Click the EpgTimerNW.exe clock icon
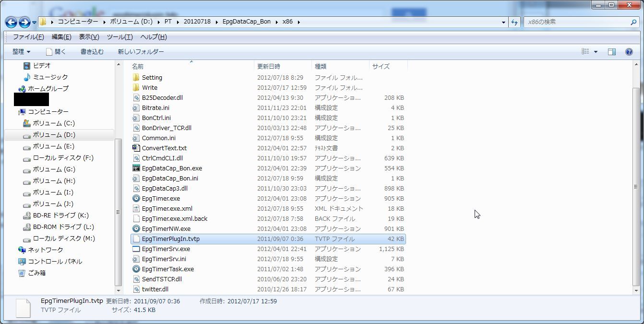Screen dimensions: 644x324 136,228
